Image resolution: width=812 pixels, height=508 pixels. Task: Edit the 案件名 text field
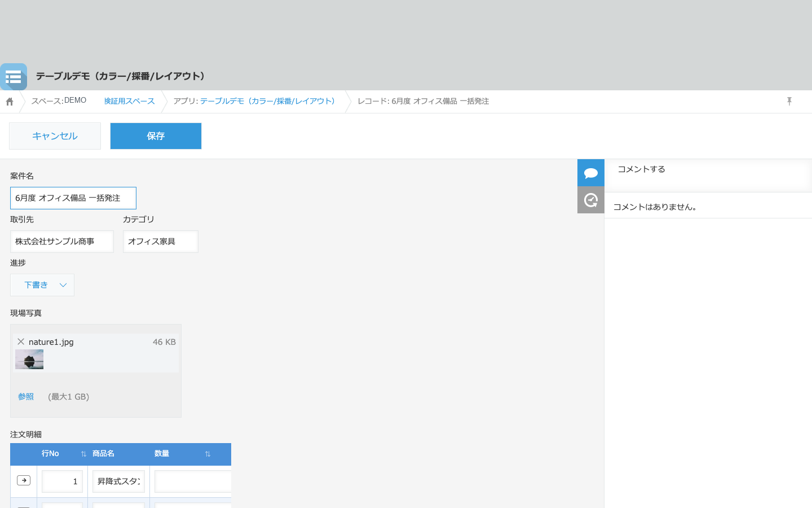coord(73,198)
